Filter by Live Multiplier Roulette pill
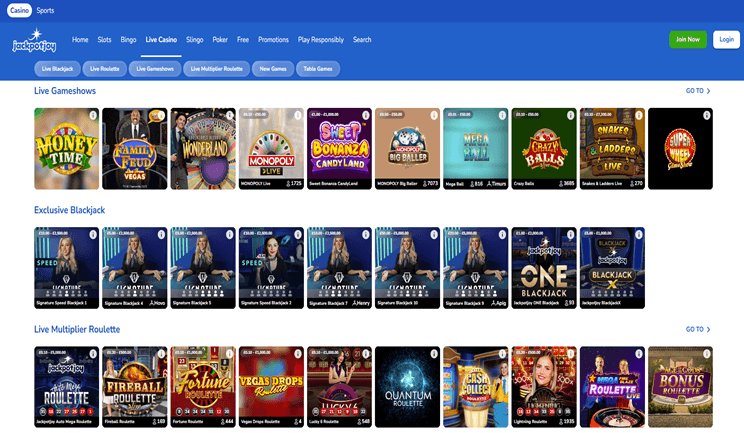 pos(217,69)
